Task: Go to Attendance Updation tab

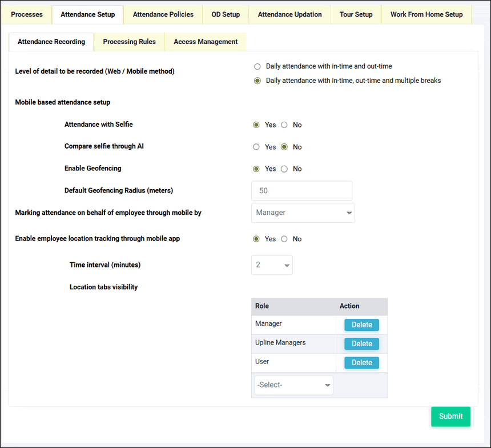Action: pyautogui.click(x=289, y=14)
